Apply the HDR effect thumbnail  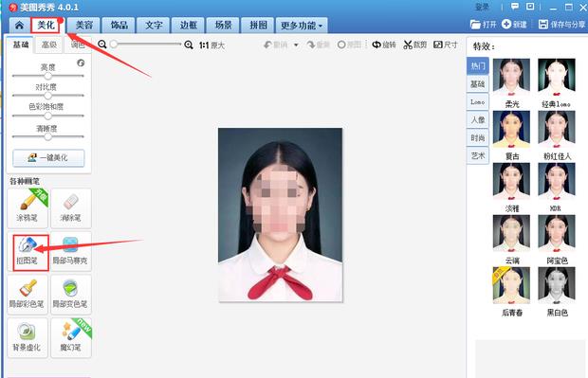pyautogui.click(x=557, y=181)
